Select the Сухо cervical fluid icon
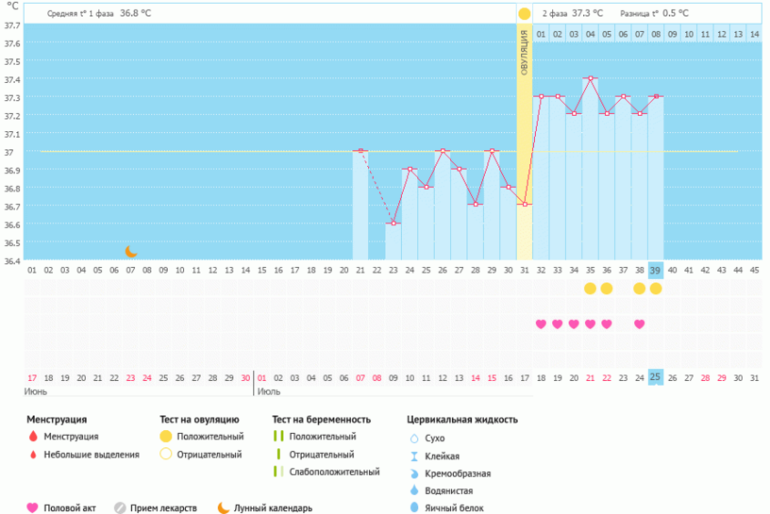The height and width of the screenshot is (514, 770). 414,438
